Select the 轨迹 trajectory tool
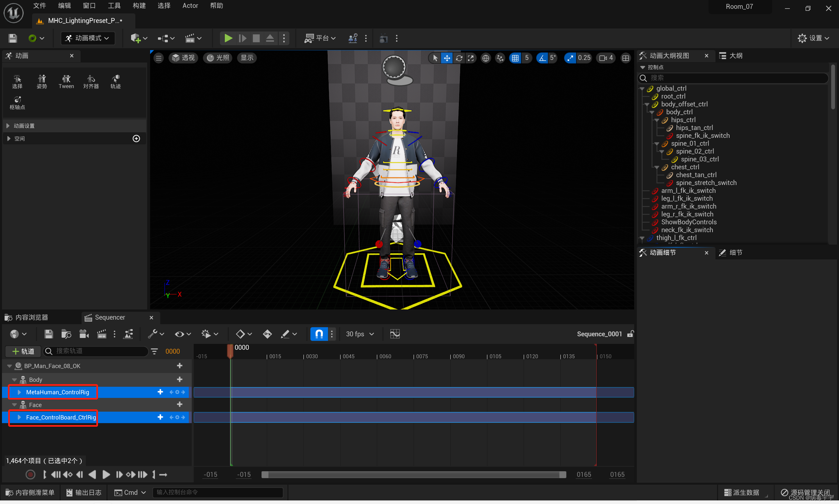This screenshot has width=839, height=504. point(115,82)
